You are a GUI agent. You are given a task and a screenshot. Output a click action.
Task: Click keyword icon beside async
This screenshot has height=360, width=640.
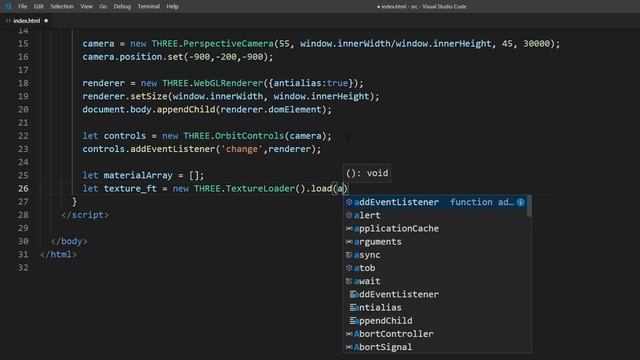(x=349, y=255)
